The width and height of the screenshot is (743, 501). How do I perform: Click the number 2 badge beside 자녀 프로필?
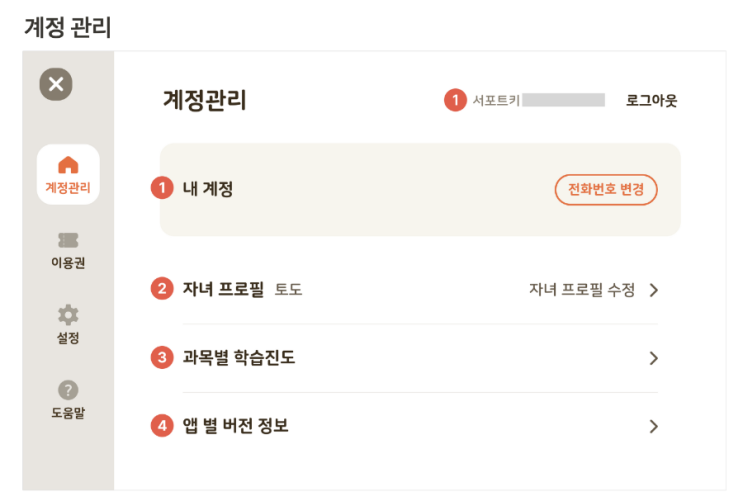click(162, 290)
